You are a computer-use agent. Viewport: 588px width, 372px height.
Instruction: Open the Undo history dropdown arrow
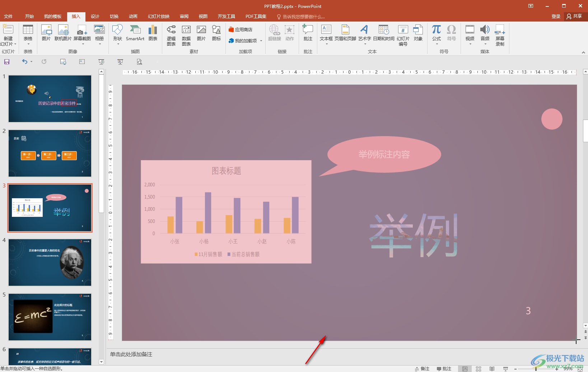32,62
